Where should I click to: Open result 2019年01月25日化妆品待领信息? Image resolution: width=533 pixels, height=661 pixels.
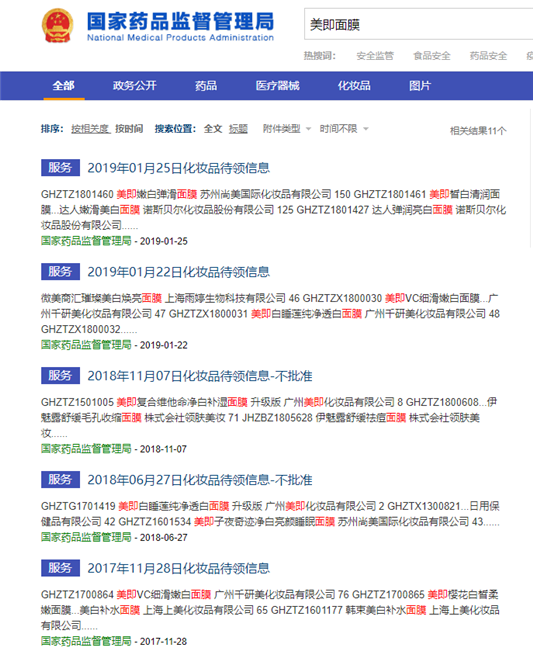click(x=178, y=168)
